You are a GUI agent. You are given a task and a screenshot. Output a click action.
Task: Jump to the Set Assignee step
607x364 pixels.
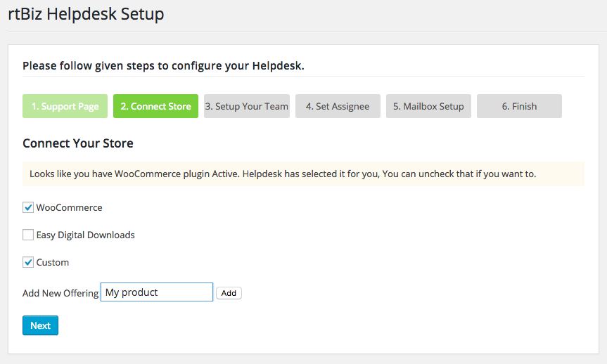(x=338, y=106)
